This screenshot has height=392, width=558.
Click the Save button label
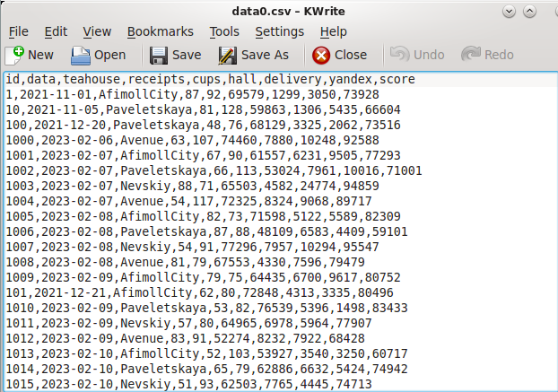187,55
